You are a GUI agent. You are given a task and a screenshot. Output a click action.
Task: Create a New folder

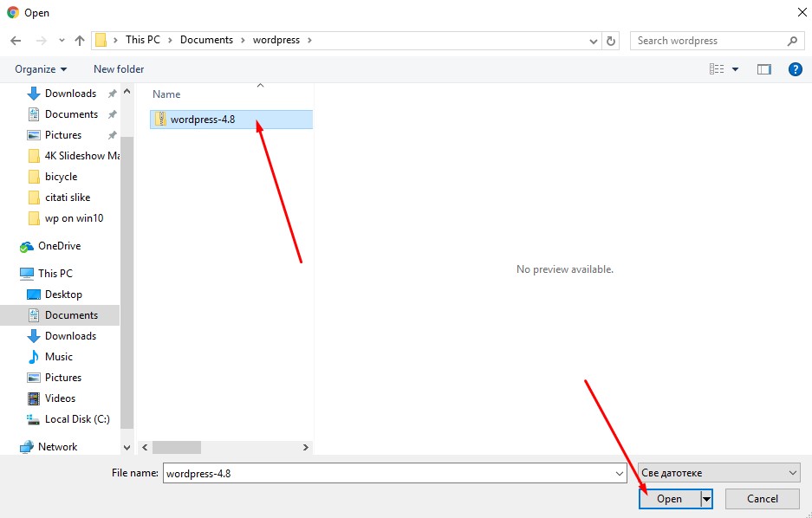click(119, 68)
